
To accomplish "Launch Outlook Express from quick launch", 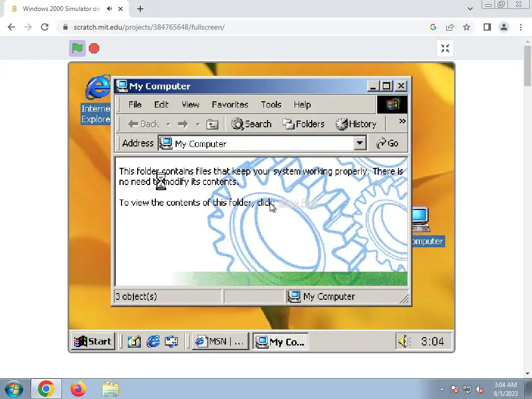I will 171,341.
